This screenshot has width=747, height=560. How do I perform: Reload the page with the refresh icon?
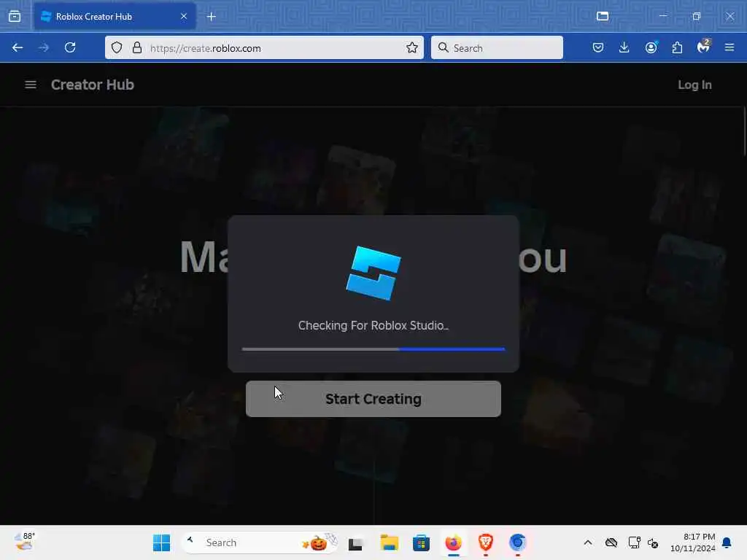pyautogui.click(x=70, y=47)
